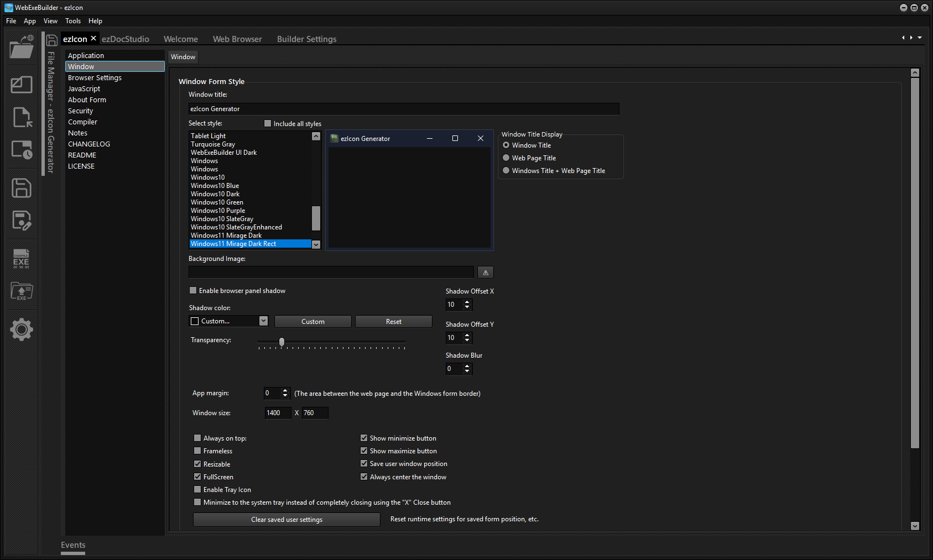
Task: Click the Compile EXE sidebar icon
Action: (22, 259)
